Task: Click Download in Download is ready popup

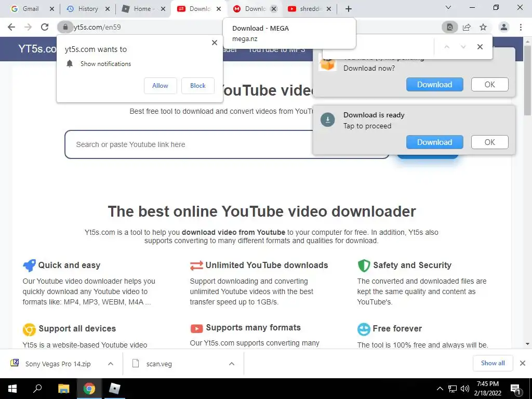Action: tap(435, 142)
